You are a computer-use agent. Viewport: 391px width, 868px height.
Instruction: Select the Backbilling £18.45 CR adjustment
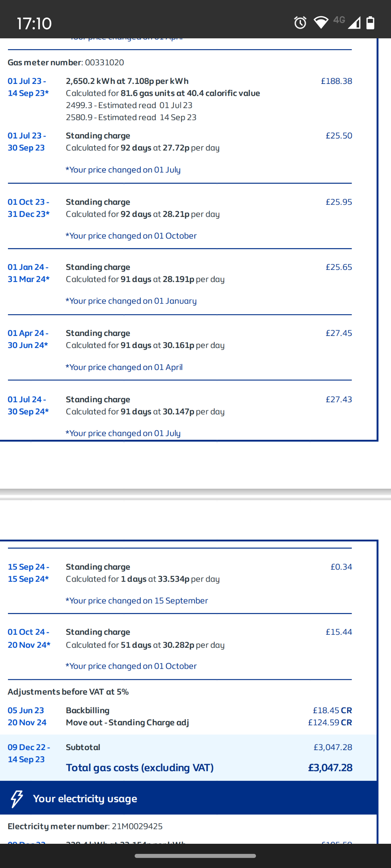pos(332,710)
